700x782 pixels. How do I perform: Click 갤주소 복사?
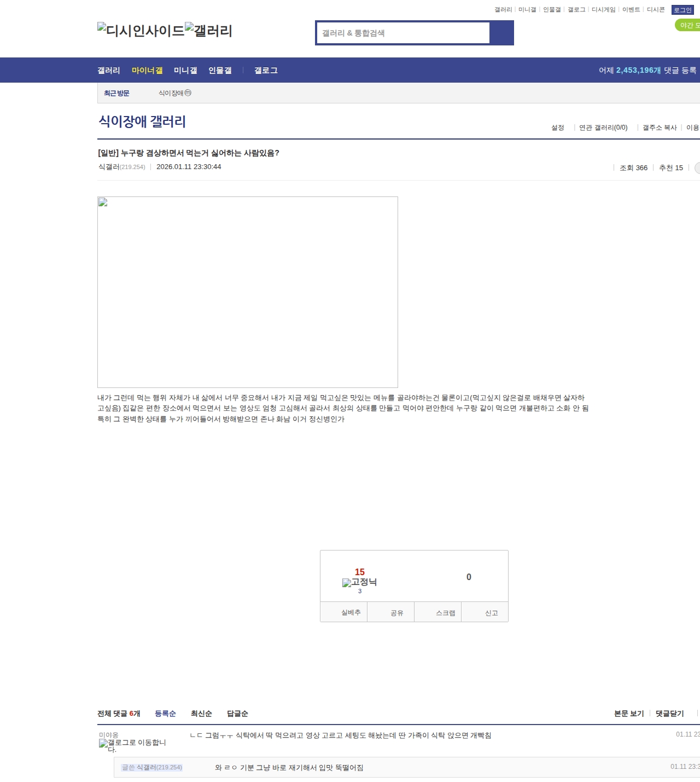tap(660, 128)
